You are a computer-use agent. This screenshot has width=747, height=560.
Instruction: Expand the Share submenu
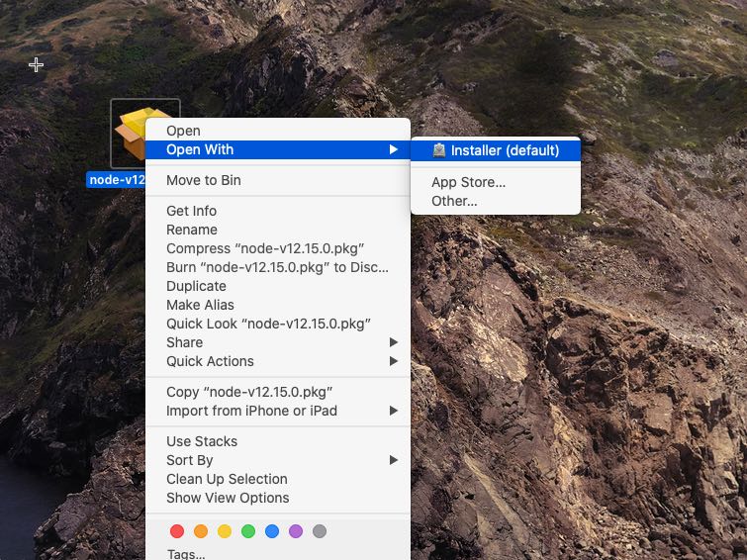(x=278, y=342)
